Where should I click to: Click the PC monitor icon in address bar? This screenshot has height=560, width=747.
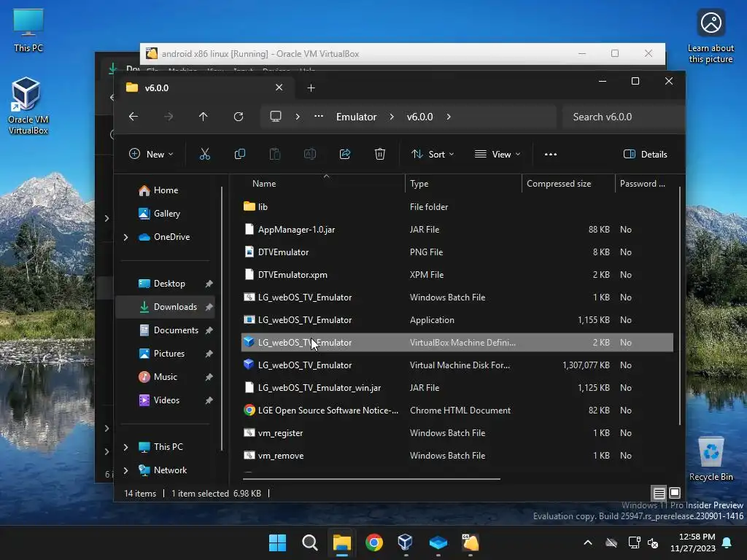point(275,116)
